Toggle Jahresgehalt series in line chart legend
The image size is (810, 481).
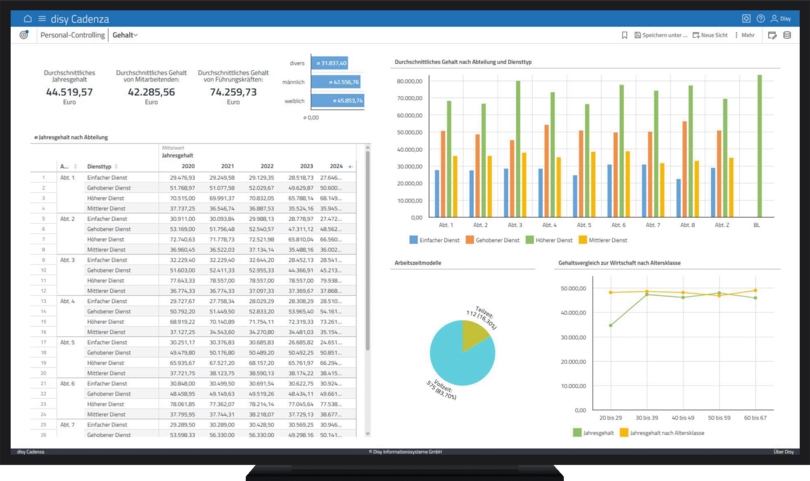(x=595, y=432)
